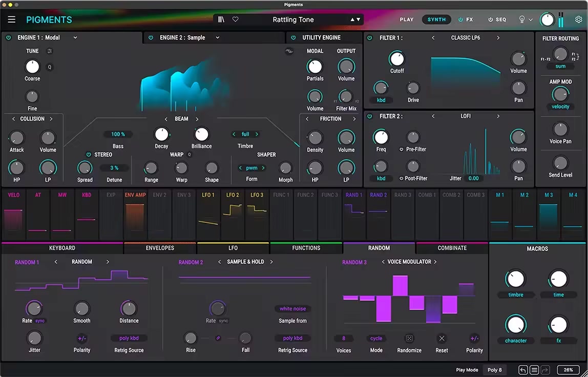Open the Play Mode Poly 8 selector
Screen dimensions: 588x377
494,370
